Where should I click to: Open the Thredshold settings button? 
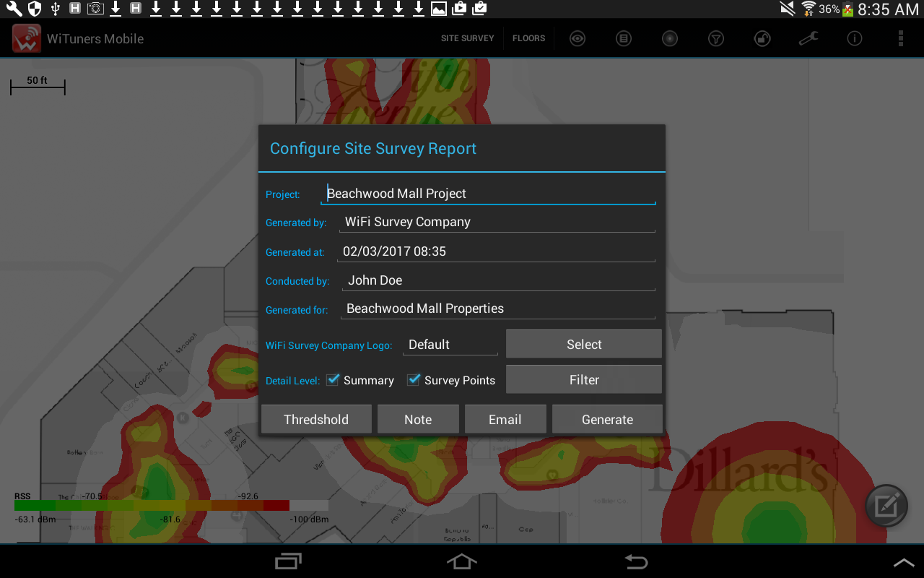tap(316, 419)
